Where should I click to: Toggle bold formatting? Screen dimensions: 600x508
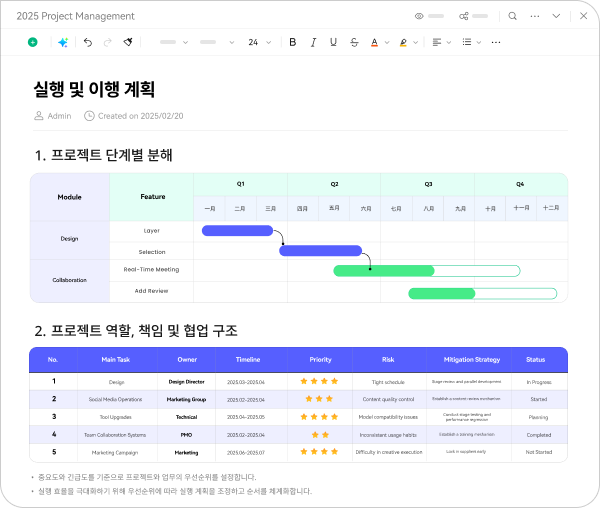[293, 42]
